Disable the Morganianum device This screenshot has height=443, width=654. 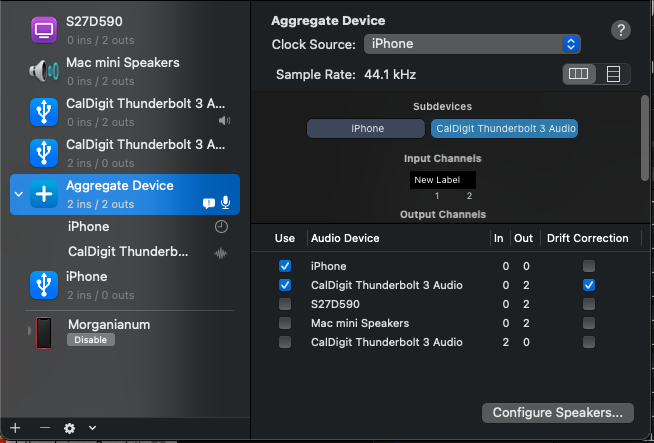click(91, 340)
